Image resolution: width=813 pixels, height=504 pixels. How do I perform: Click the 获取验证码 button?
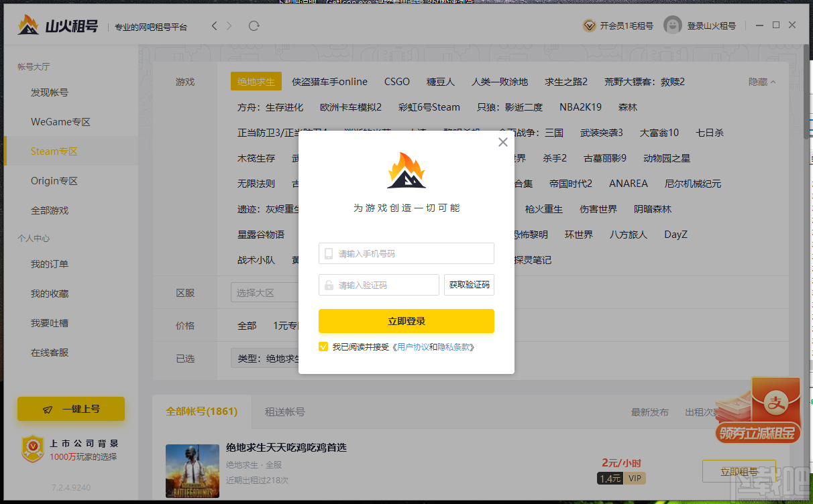pyautogui.click(x=470, y=285)
